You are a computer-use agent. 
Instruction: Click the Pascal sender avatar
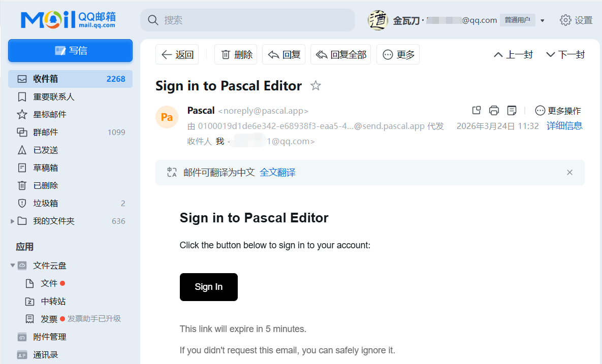(x=167, y=117)
